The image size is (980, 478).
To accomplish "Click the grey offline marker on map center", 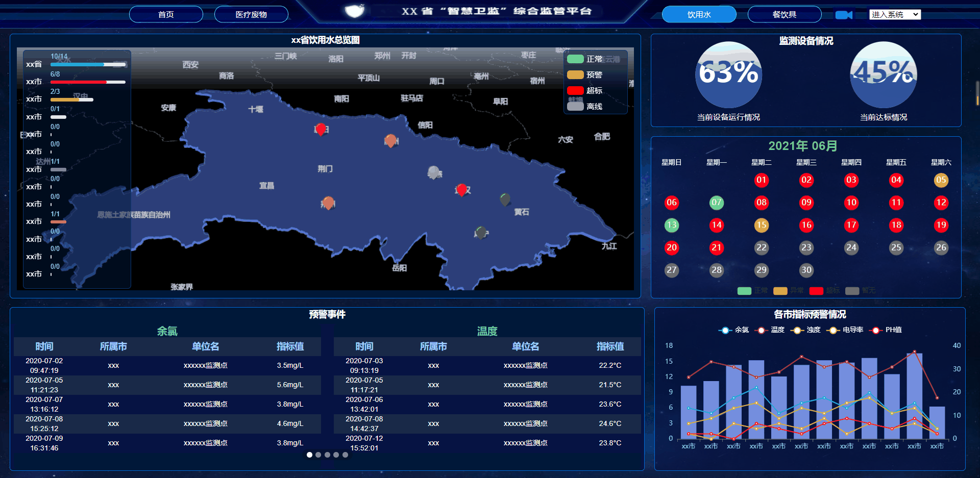I will [434, 172].
